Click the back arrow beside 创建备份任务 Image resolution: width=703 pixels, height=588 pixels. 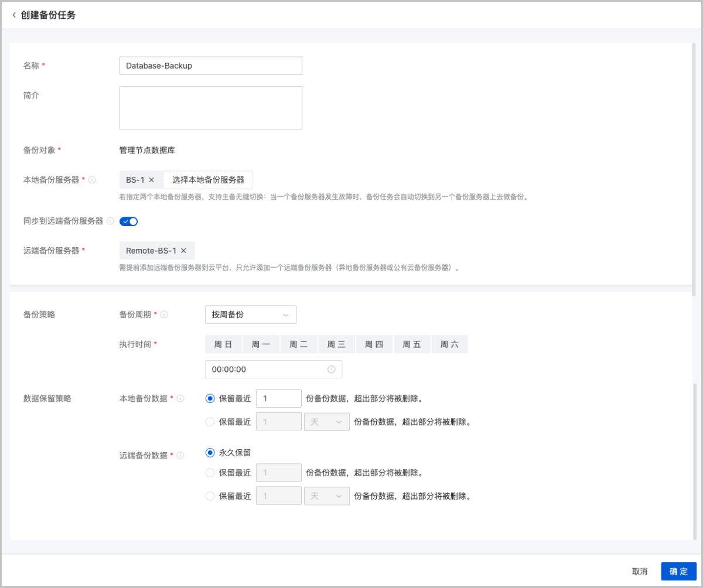tap(14, 15)
